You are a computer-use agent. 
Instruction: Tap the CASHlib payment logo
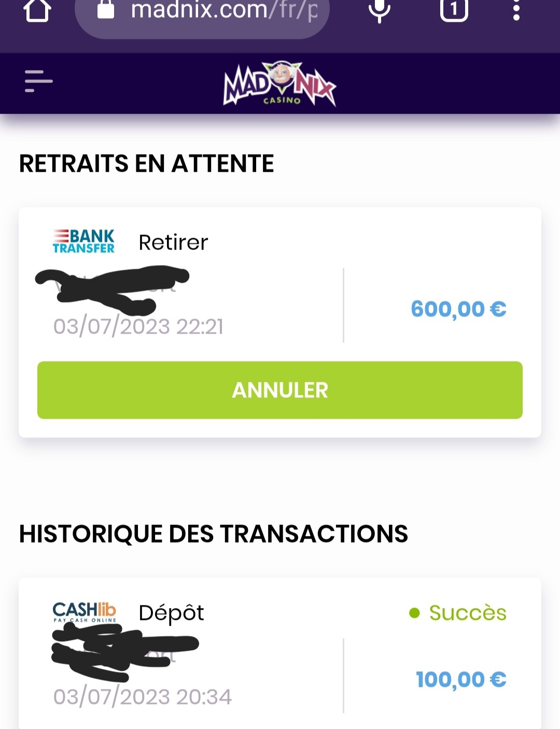pos(85,612)
